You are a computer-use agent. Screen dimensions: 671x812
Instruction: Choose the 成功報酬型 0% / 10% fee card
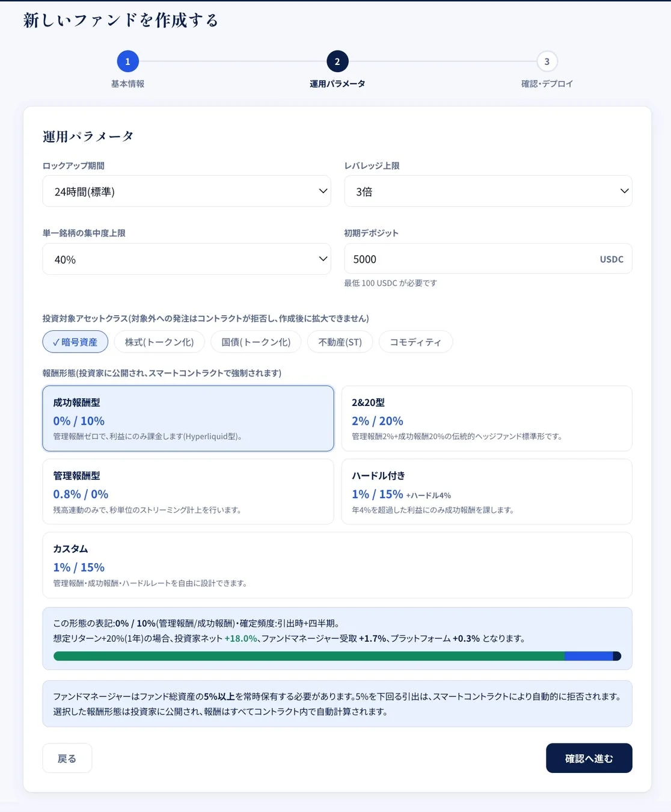[188, 419]
